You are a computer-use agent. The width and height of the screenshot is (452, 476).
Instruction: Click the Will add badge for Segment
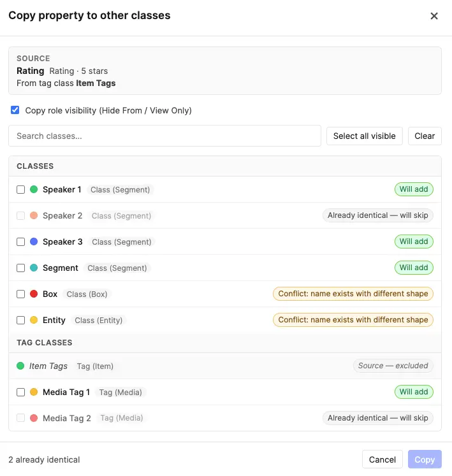pyautogui.click(x=414, y=268)
